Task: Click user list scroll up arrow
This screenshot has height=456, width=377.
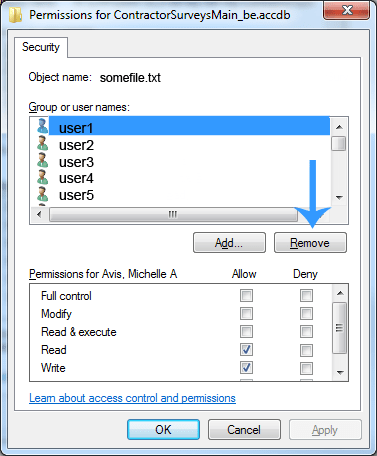Action: click(339, 127)
